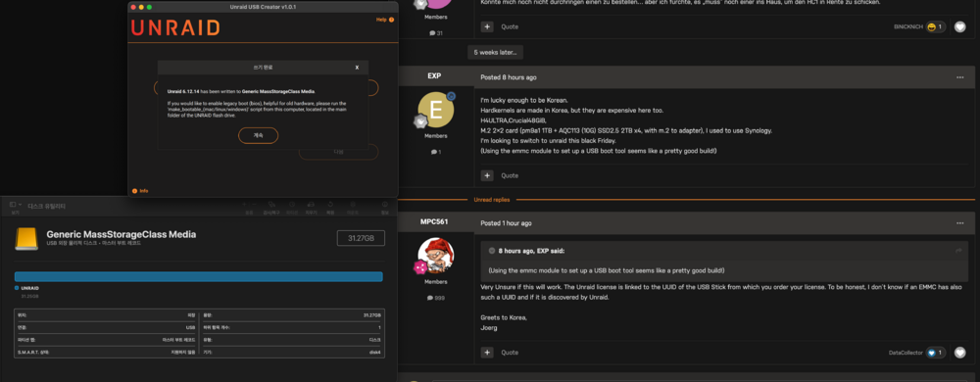Click the disk4 device value in the info table
This screenshot has width=980, height=382.
click(375, 352)
